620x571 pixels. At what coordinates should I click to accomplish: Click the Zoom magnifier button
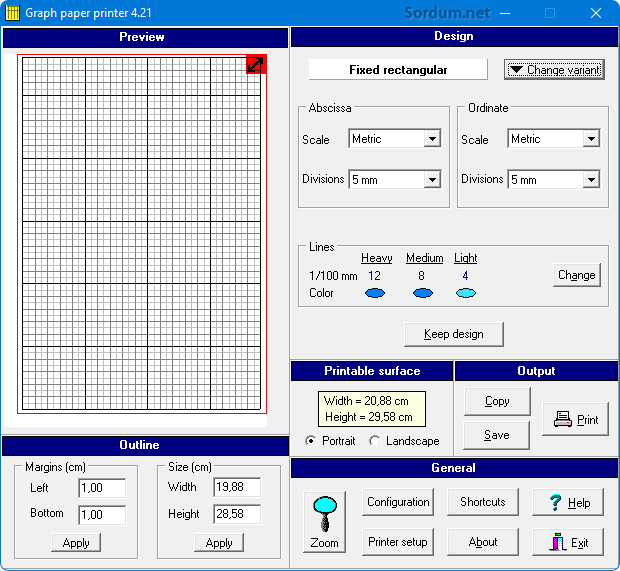(324, 522)
